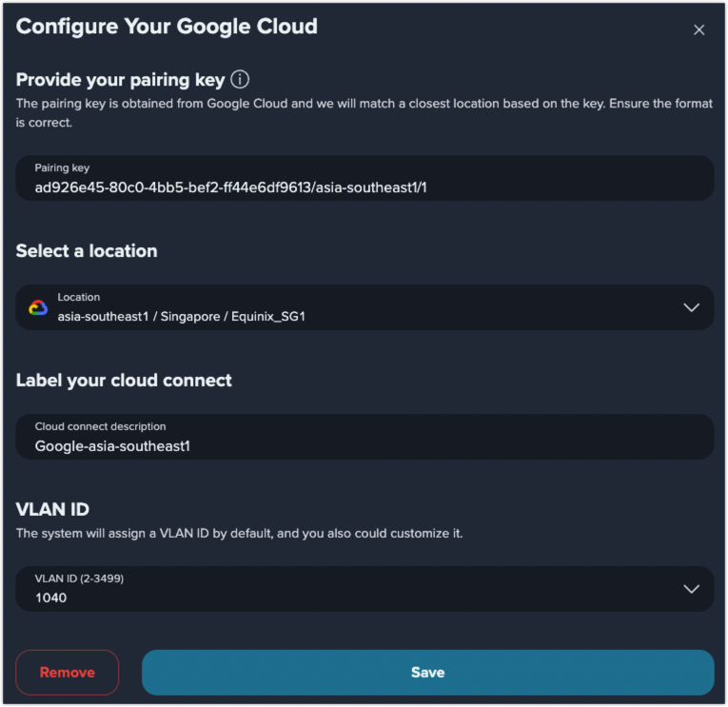Click the VLAN ID default assignment description text

click(240, 534)
